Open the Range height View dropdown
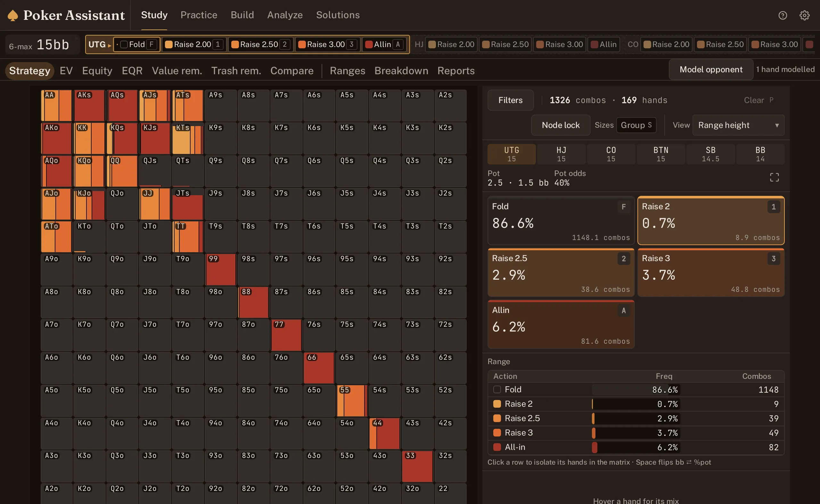The image size is (820, 504). pos(738,125)
